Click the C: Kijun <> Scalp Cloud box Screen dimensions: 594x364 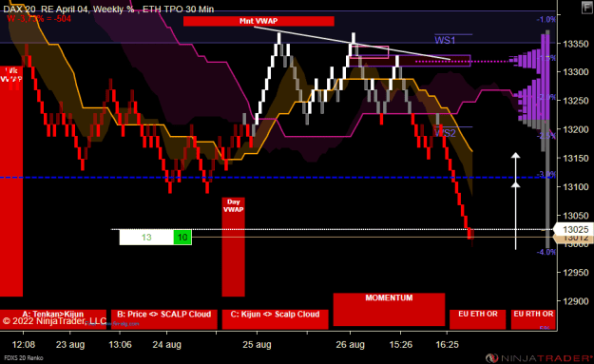275,319
